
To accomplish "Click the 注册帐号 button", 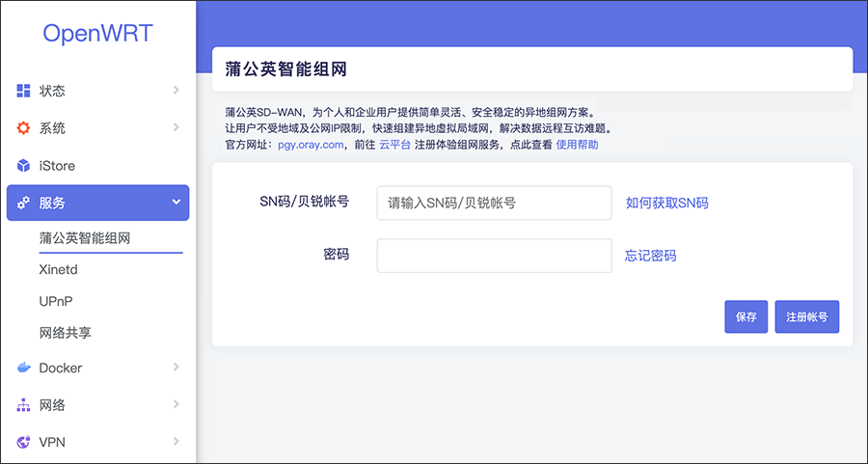I will tap(807, 316).
